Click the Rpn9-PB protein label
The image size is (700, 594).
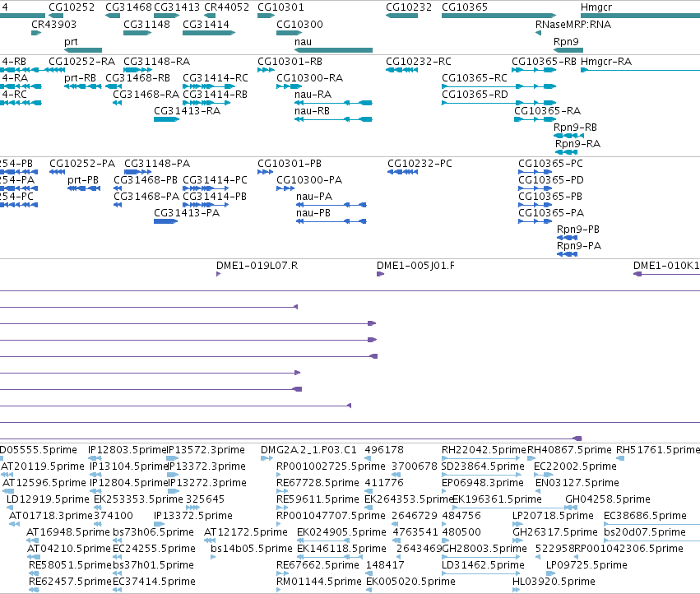[578, 230]
